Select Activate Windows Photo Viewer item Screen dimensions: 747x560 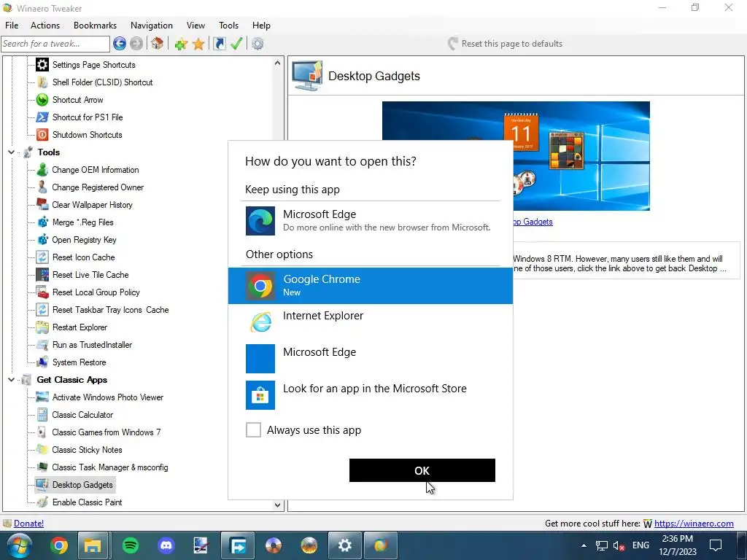pos(108,397)
